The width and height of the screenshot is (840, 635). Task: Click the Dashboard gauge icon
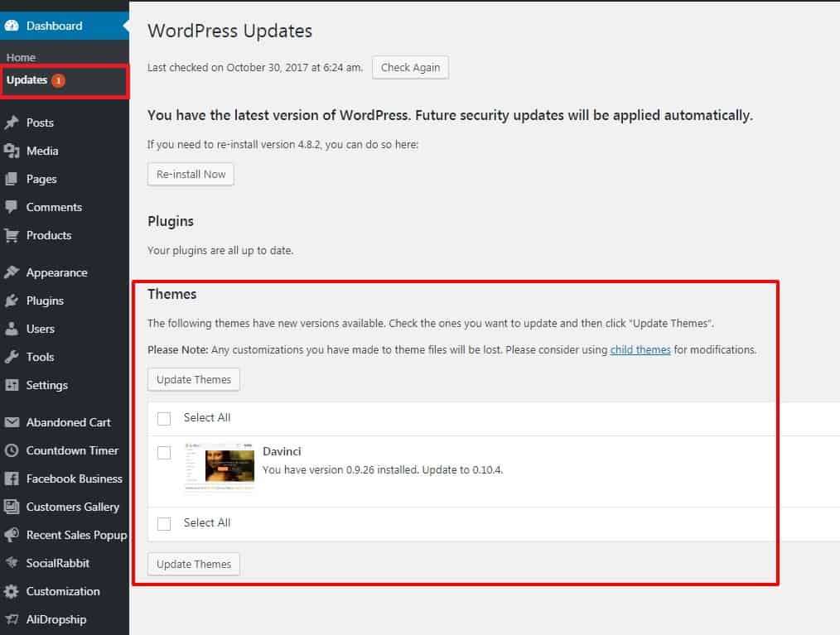pyautogui.click(x=12, y=26)
